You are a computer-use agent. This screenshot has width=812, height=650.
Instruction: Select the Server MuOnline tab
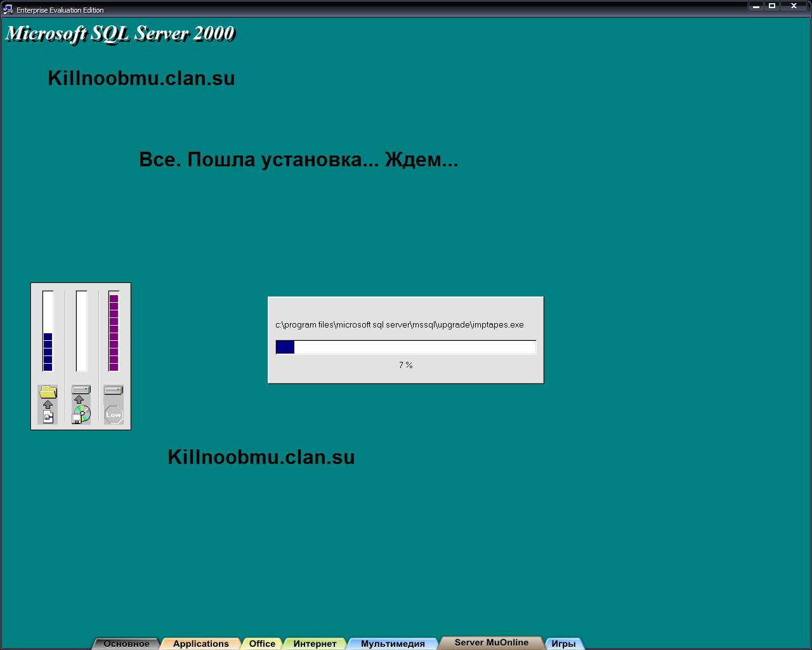[491, 642]
